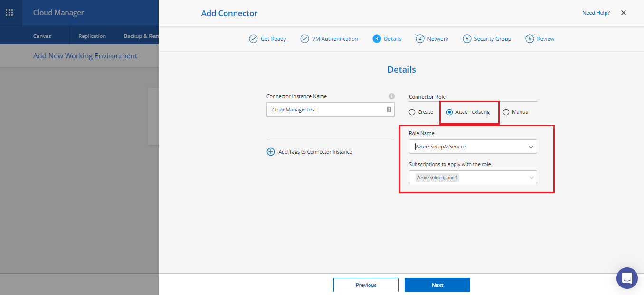The image size is (644, 295).
Task: Open the app grid menu icon
Action: point(9,13)
